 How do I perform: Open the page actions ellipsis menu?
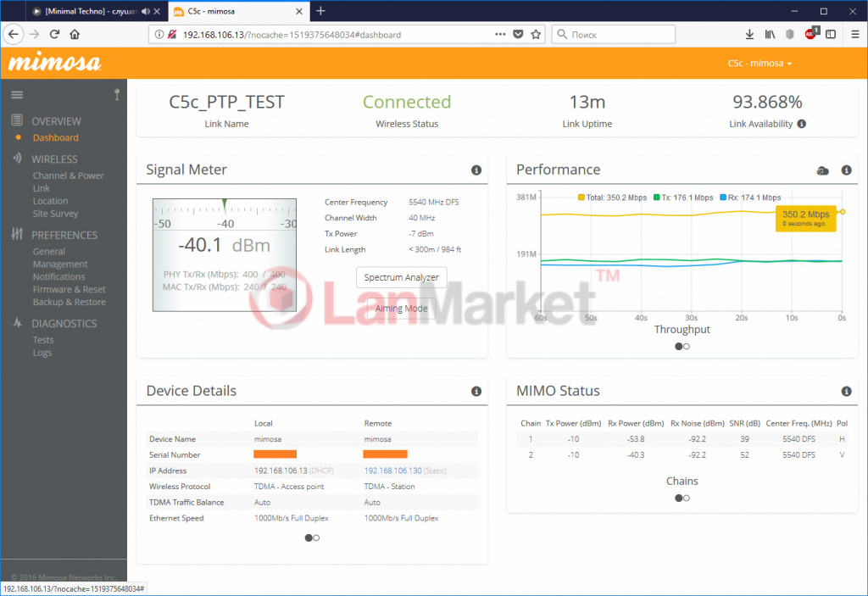click(x=499, y=34)
